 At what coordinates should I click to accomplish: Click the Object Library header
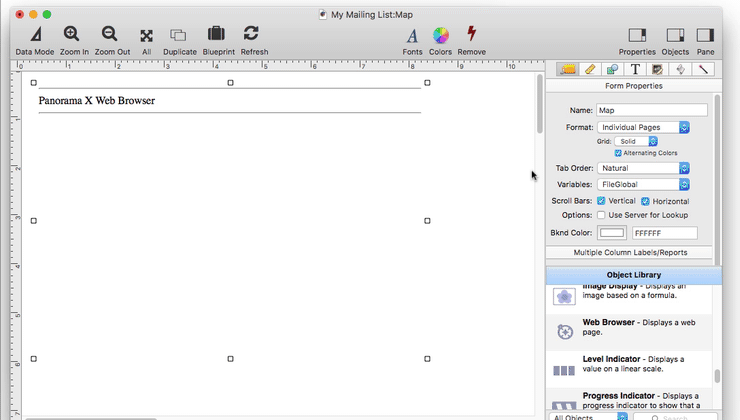pos(633,275)
